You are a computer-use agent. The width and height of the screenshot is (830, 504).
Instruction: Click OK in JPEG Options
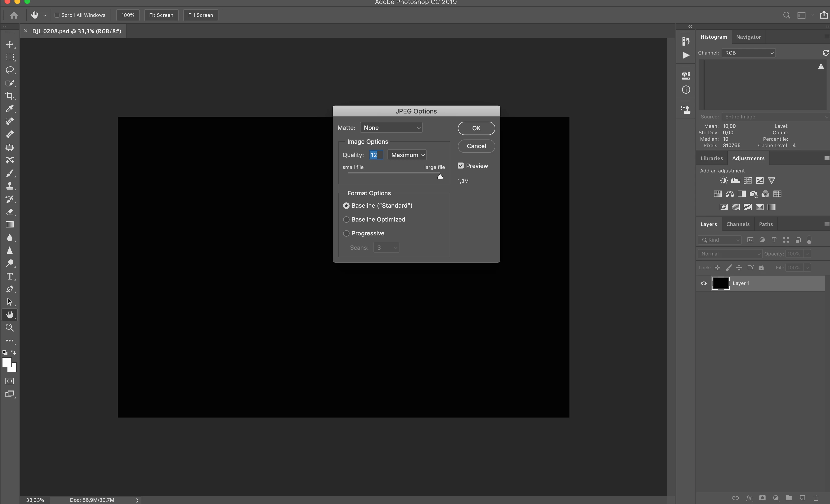476,128
